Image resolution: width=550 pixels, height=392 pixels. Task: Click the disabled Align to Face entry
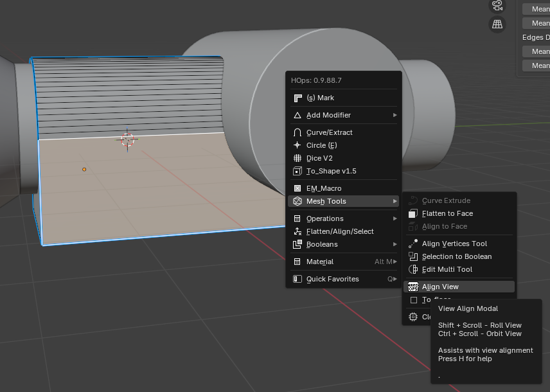pyautogui.click(x=459, y=227)
